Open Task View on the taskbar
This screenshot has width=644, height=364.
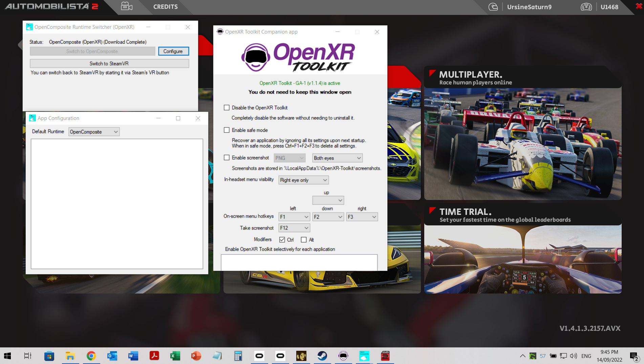pyautogui.click(x=28, y=356)
